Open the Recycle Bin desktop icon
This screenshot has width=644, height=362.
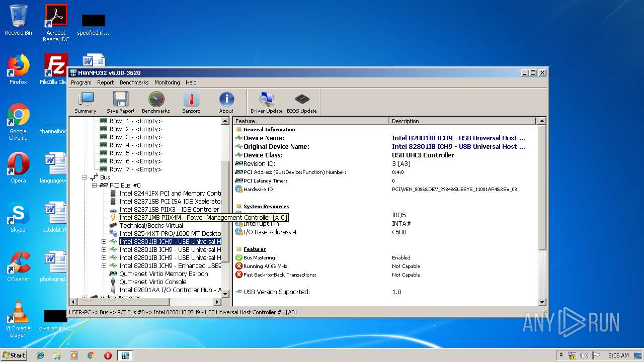click(18, 20)
